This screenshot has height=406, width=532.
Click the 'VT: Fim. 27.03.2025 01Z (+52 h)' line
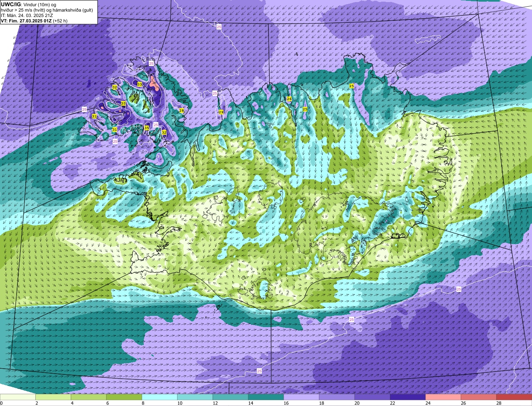coord(34,21)
